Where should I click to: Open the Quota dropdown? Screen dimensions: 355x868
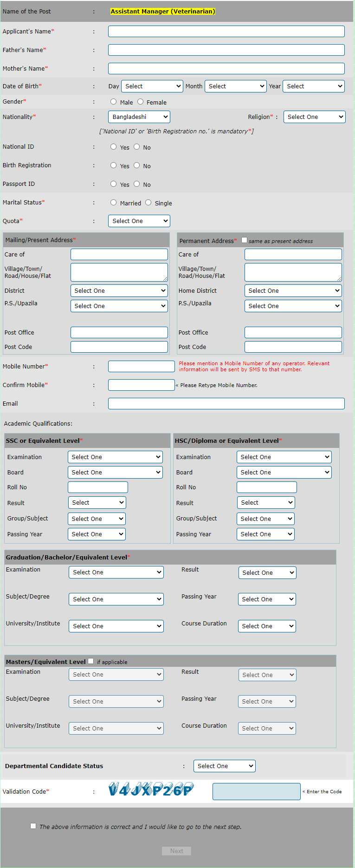point(139,221)
